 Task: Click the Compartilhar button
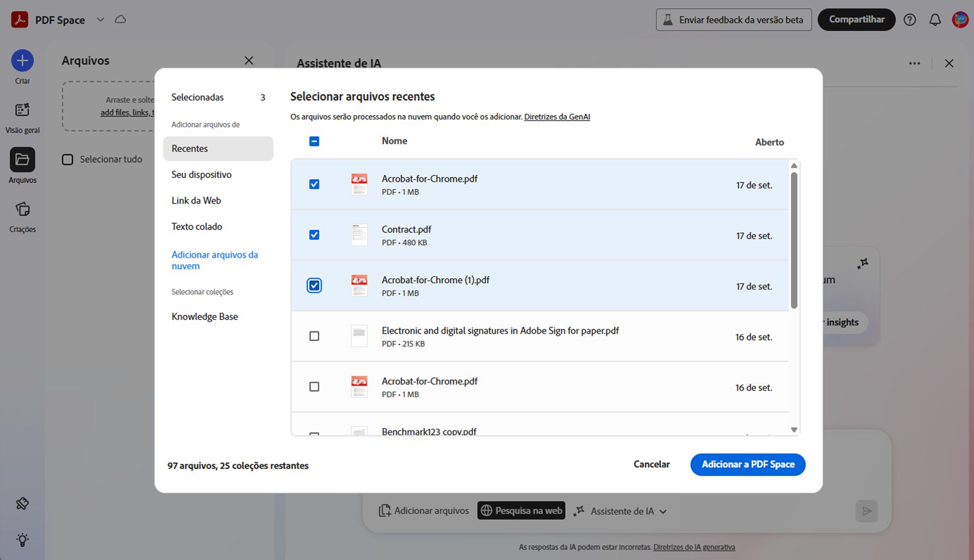856,20
